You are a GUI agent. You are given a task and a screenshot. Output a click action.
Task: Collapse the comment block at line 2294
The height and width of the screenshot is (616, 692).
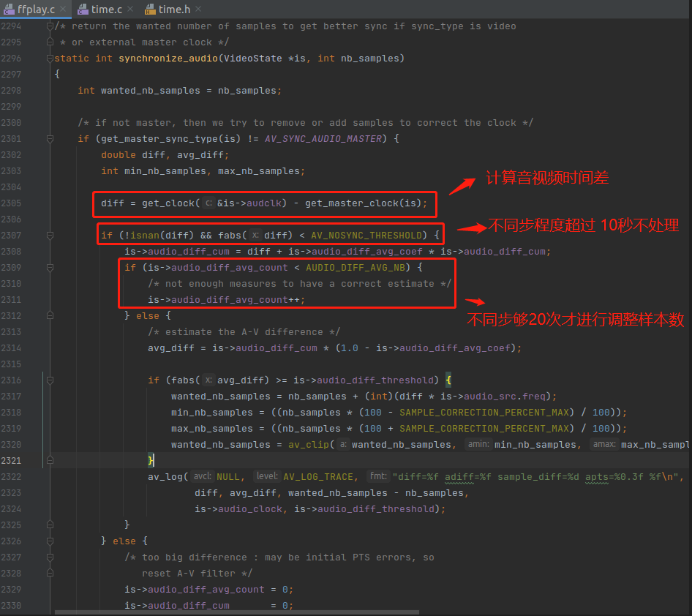click(x=50, y=26)
